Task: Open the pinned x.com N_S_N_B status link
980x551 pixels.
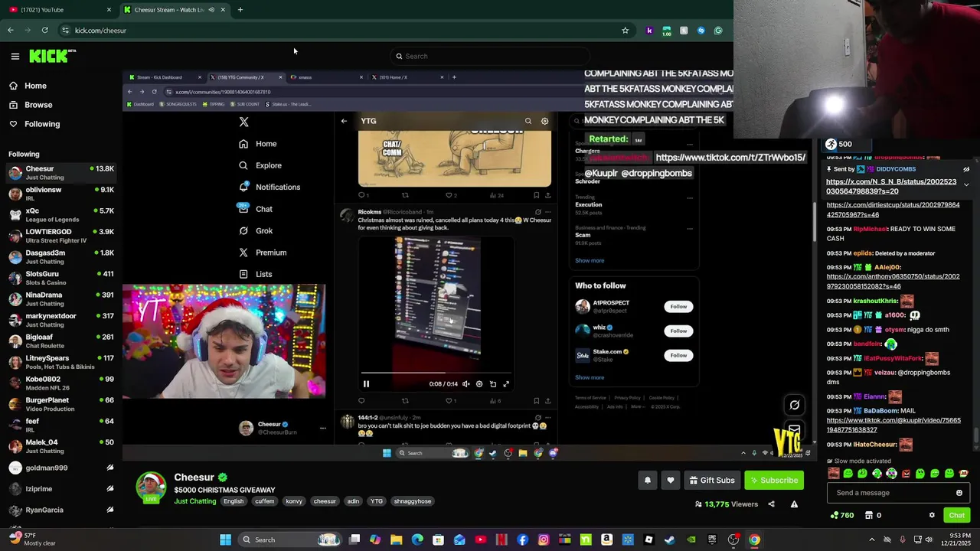Action: click(x=891, y=187)
